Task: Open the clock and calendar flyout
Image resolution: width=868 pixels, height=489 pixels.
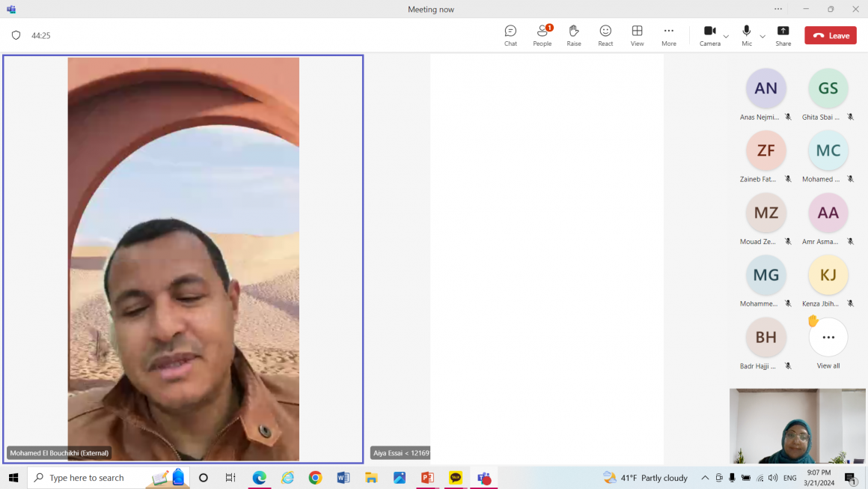Action: [819, 477]
